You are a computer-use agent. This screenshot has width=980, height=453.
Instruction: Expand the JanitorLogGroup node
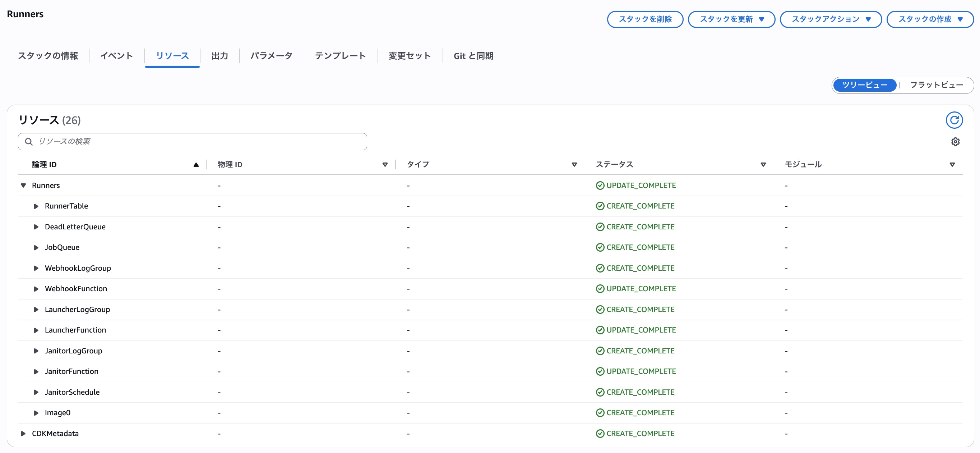point(36,351)
